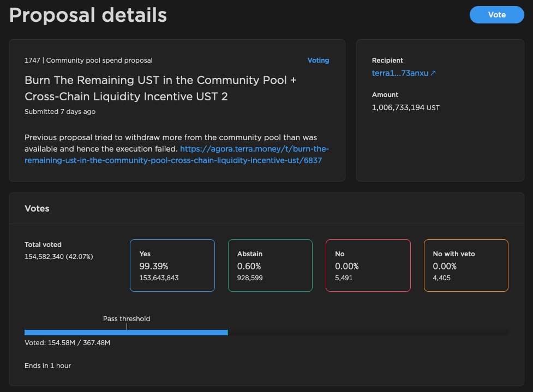Viewport: 533px width, 392px height.
Task: Choose the No vote option card
Action: click(368, 266)
